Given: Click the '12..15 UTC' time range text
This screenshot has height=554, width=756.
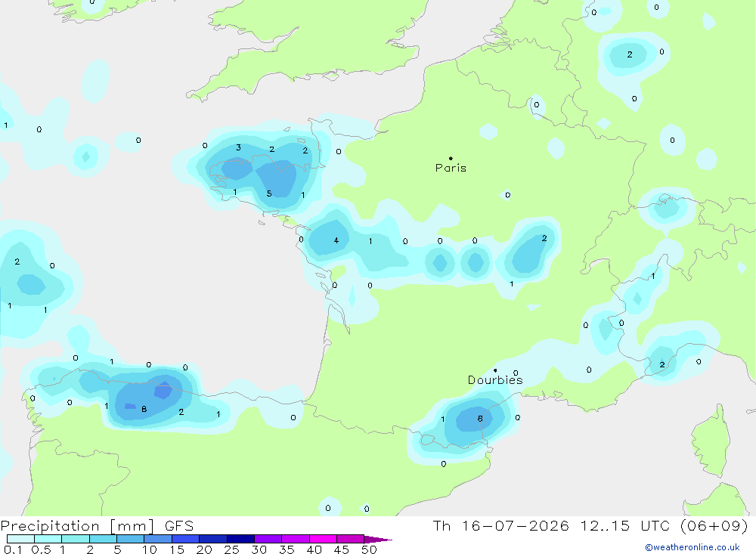Looking at the screenshot, I should pyautogui.click(x=625, y=525).
